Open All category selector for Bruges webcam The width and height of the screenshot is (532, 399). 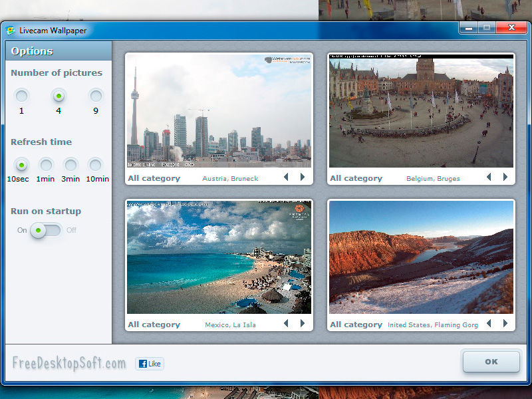pos(356,178)
